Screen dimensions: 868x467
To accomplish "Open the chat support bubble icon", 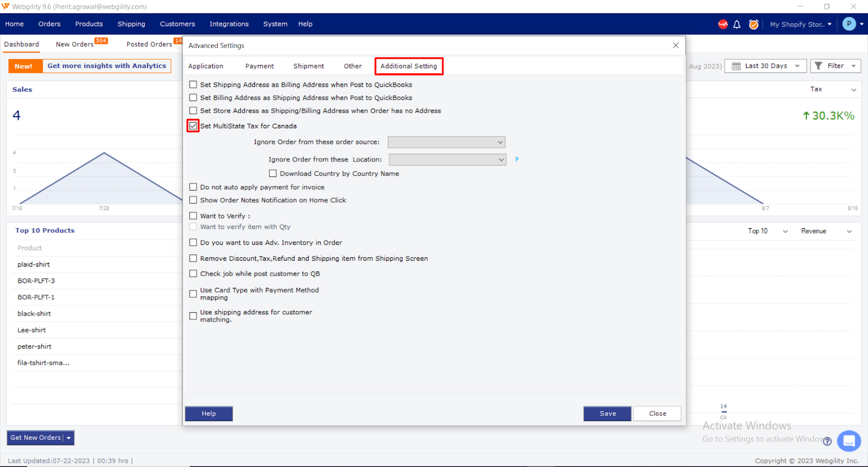I will (849, 440).
